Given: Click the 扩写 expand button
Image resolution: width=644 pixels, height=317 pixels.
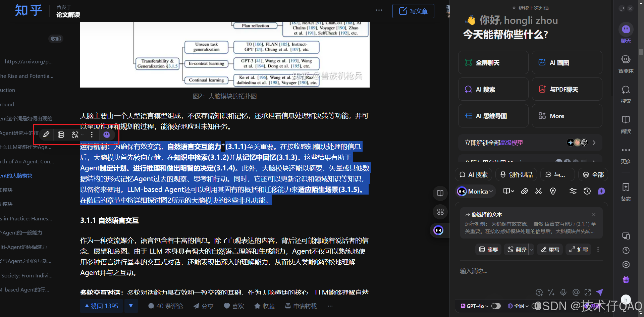Looking at the screenshot, I should [579, 250].
